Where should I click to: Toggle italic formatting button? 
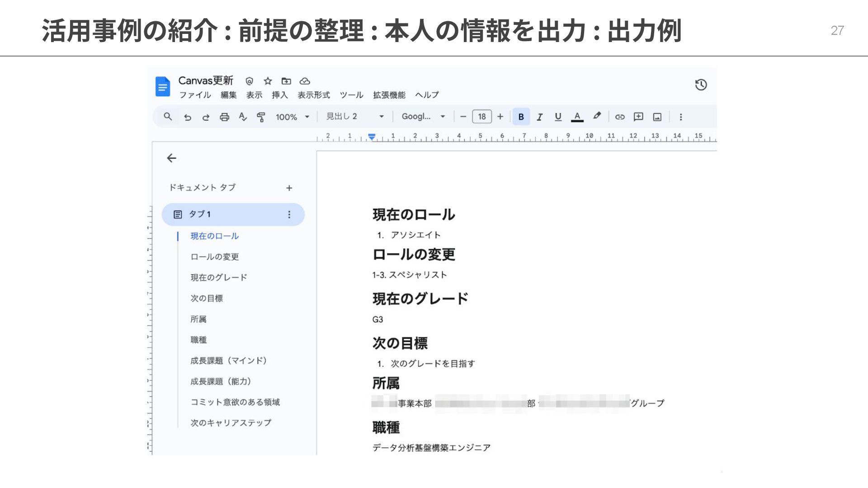click(539, 117)
